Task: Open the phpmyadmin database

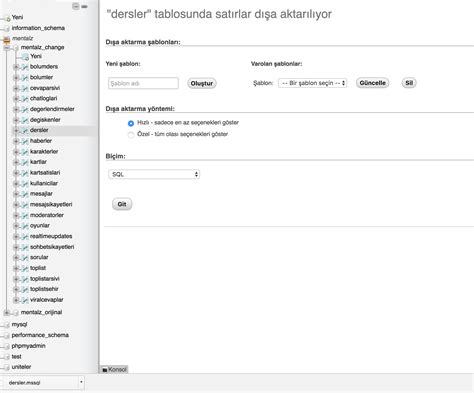Action: tap(28, 346)
